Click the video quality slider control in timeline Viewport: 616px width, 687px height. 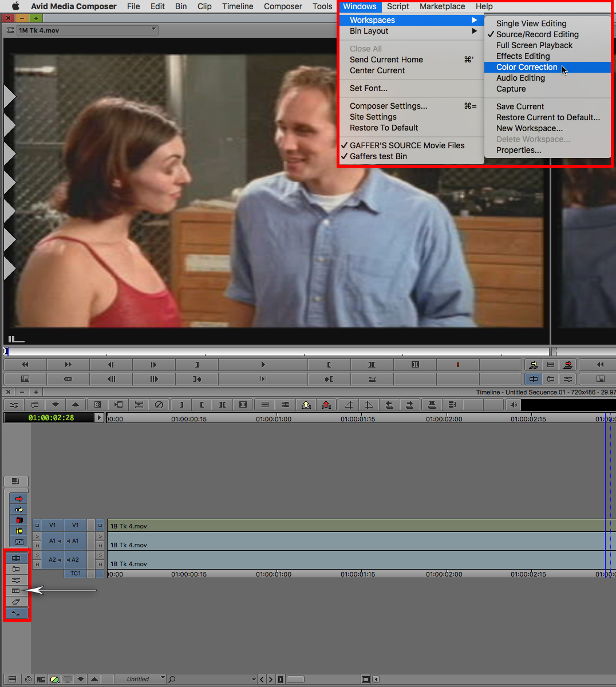tap(54, 679)
